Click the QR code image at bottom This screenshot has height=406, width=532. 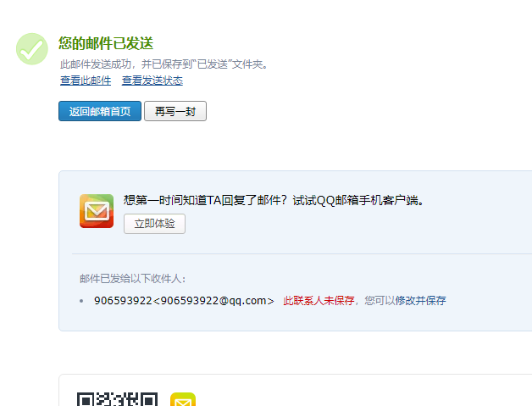point(118,399)
